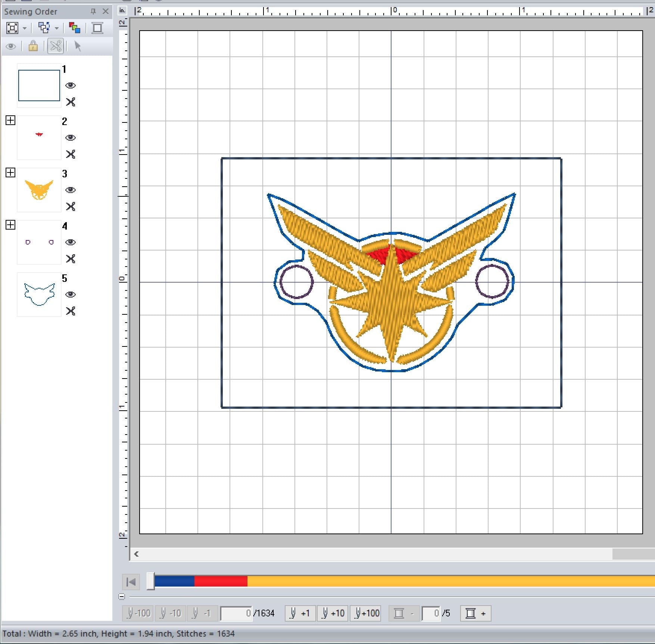Close the Sewing Order panel
Screen dimensions: 655x644
(x=106, y=12)
